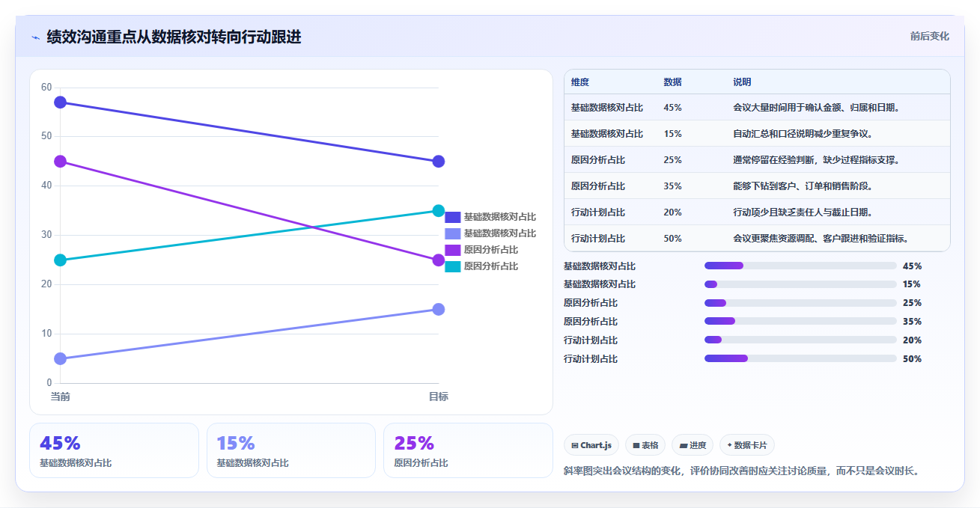Click the 原因分析占比 label beside the 35% bar
This screenshot has height=508, width=980.
(x=591, y=322)
